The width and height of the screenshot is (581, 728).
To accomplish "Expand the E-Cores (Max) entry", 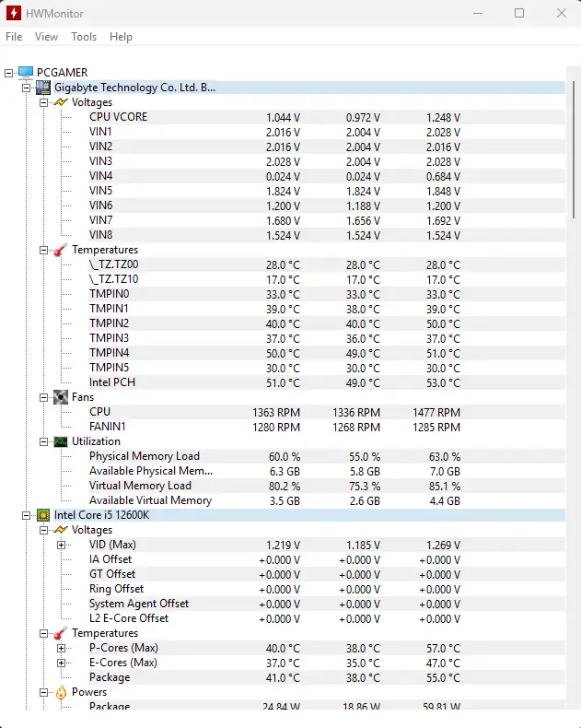I will (62, 663).
